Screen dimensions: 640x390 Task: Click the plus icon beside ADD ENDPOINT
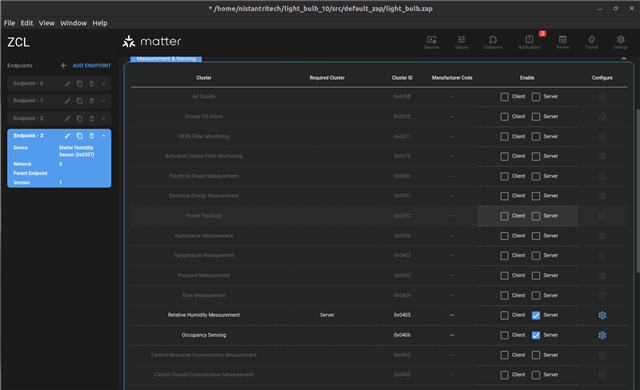(63, 65)
